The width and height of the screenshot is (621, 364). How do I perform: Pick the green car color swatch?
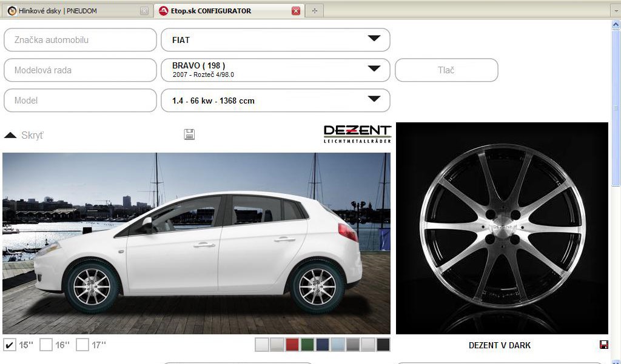307,345
